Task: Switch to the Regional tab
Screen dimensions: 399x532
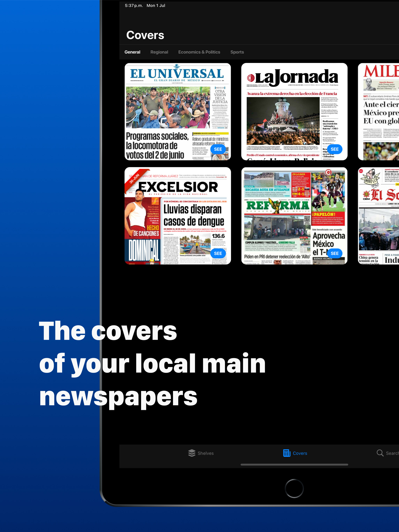Action: coord(159,52)
